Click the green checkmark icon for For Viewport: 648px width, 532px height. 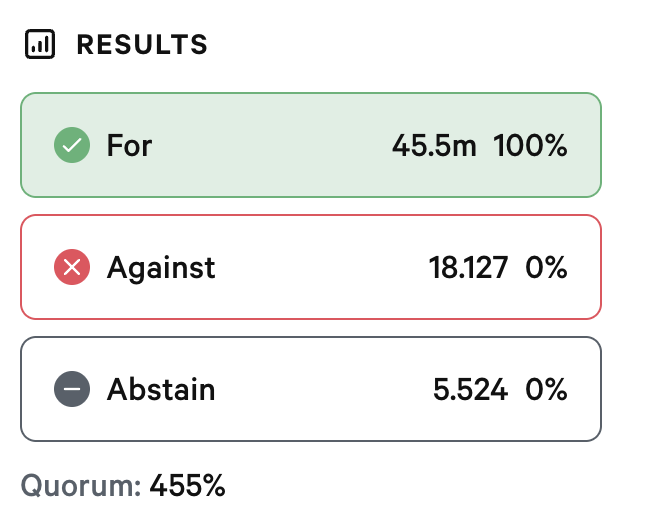pyautogui.click(x=72, y=146)
